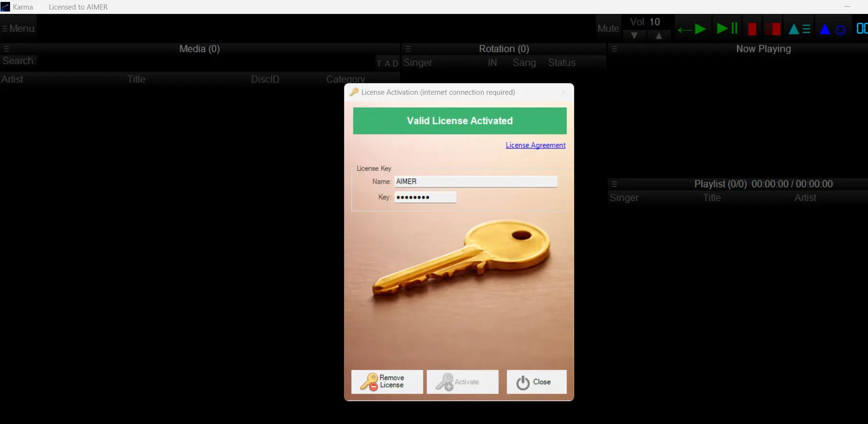Click the Vol 10 volume readout
Image resolution: width=868 pixels, height=424 pixels.
645,22
